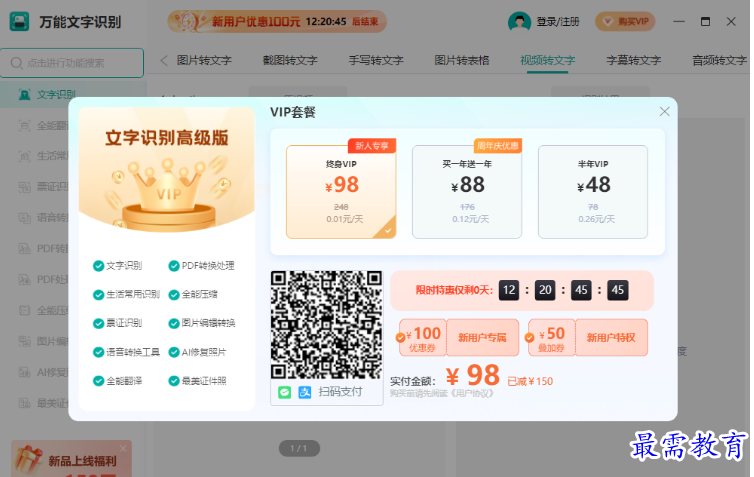754x477 pixels.
Task: Toggle the ¥50 叠加券 coupon checkbox
Action: (x=529, y=338)
